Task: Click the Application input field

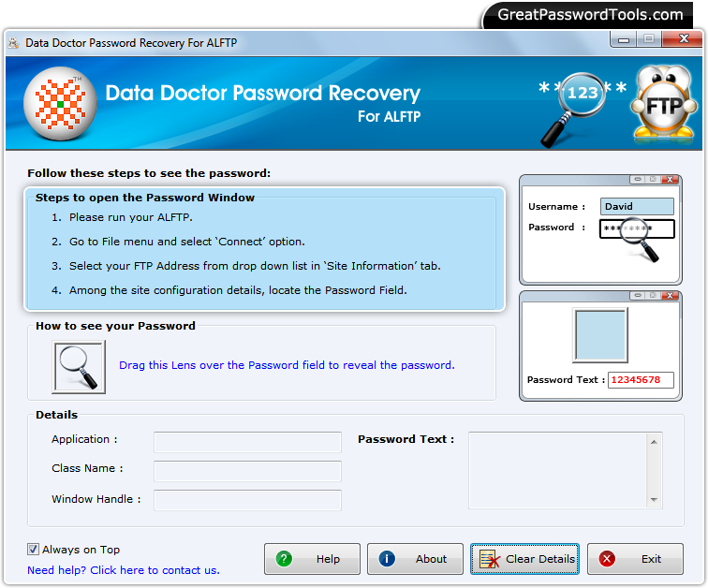Action: [247, 442]
